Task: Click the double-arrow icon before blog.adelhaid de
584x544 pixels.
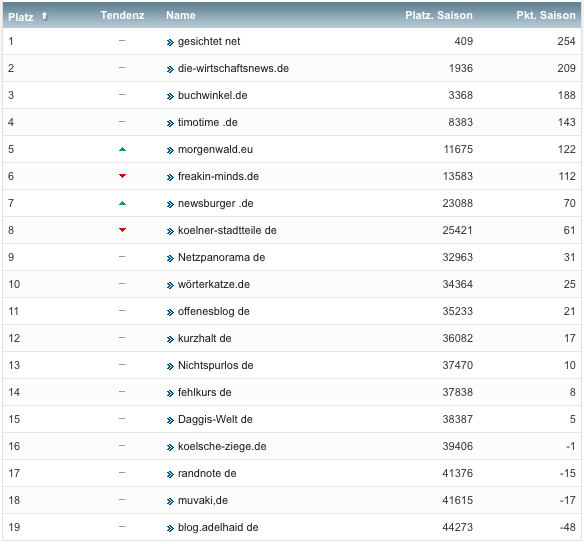Action: (170, 528)
